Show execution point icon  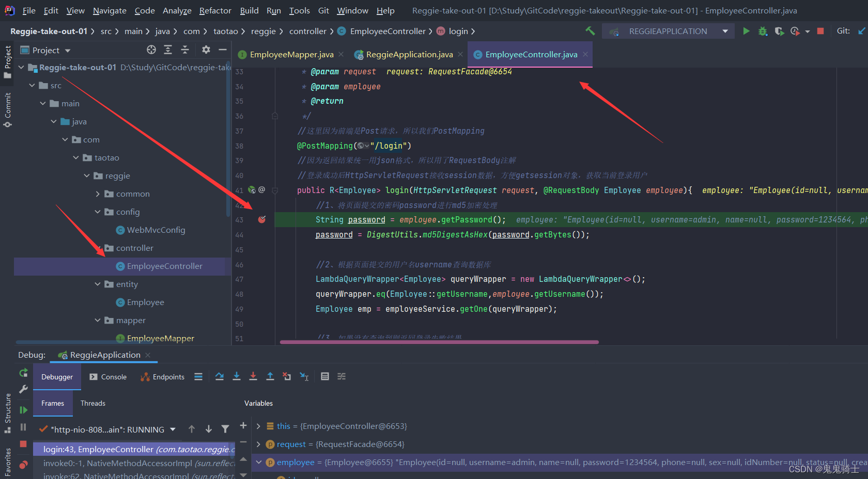click(x=198, y=377)
